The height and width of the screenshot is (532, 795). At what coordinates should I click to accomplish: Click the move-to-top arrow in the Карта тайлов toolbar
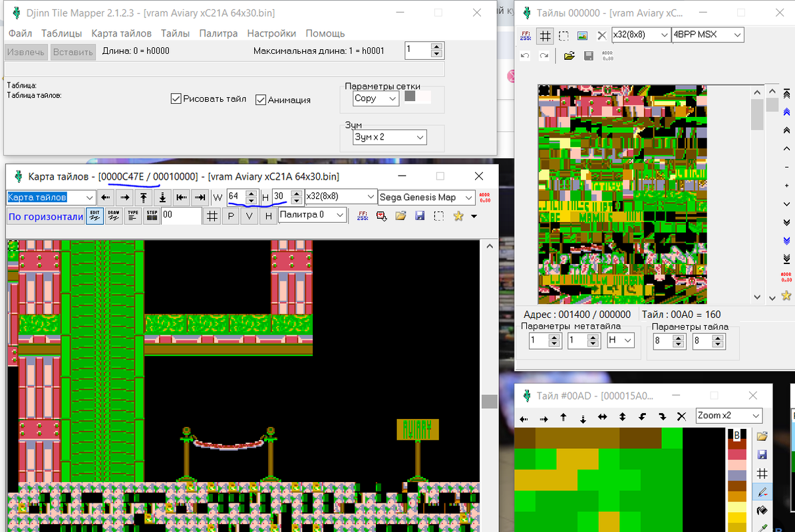tap(144, 197)
